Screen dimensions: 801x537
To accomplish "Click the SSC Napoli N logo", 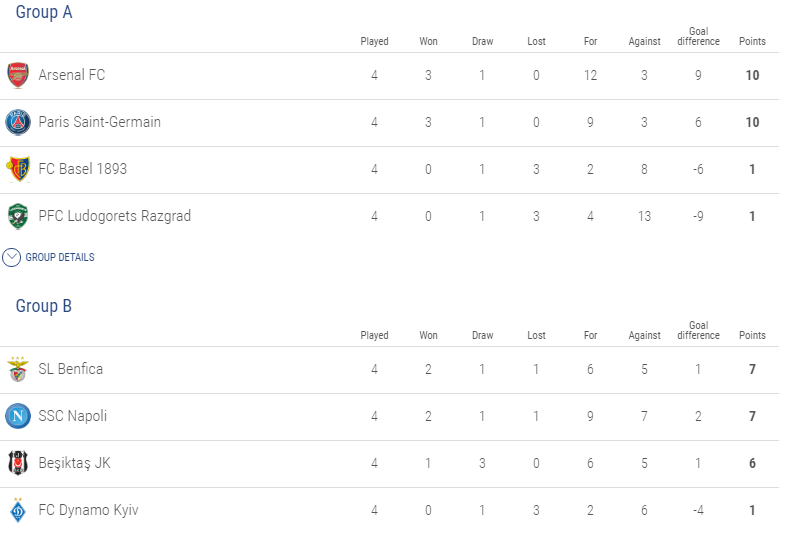I will pyautogui.click(x=18, y=416).
